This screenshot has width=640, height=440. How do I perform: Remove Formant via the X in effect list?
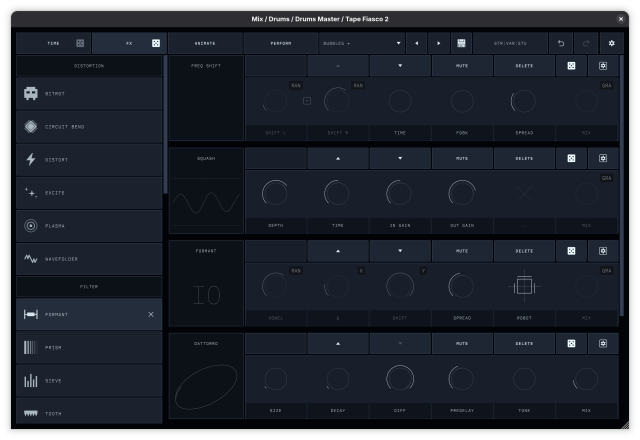tap(151, 314)
